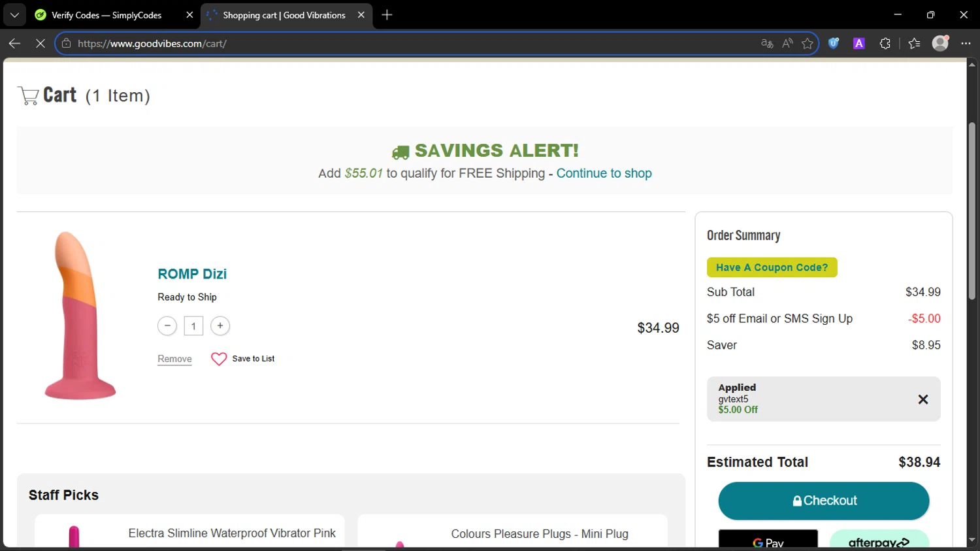Close the Verify Codes — SimplyCodes tab
This screenshot has width=980, height=551.
[x=189, y=15]
